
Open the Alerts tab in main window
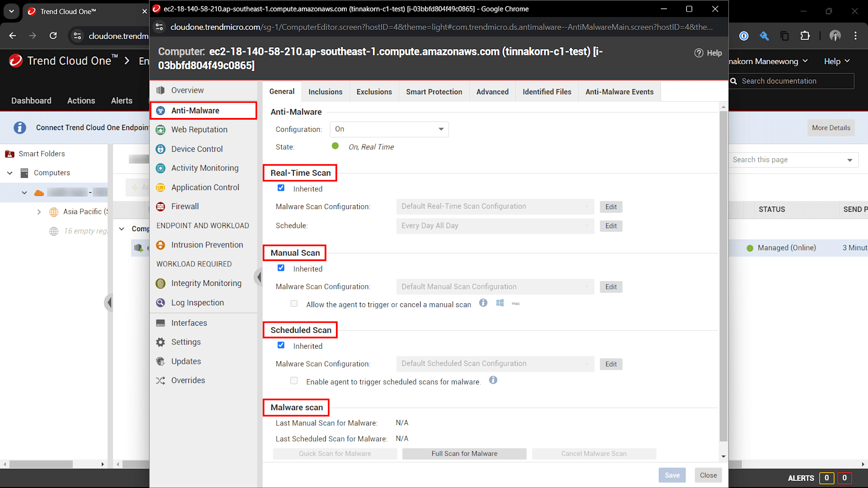122,101
